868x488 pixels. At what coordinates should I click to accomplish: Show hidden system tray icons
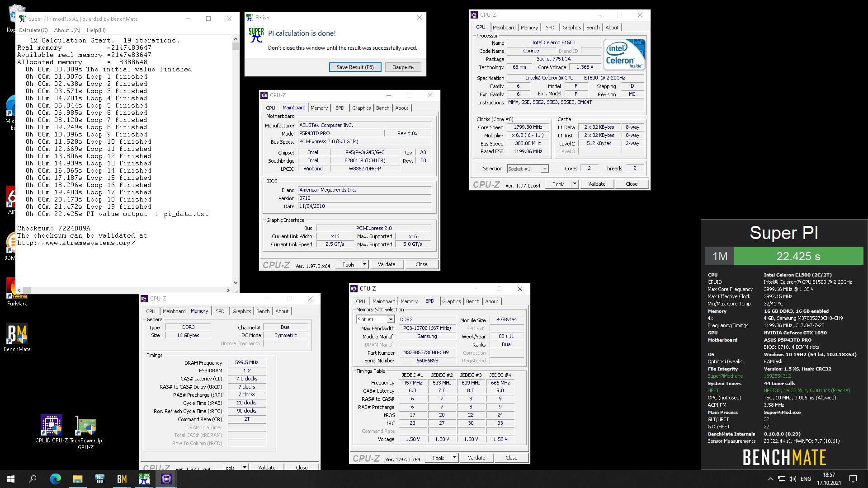[x=770, y=479]
